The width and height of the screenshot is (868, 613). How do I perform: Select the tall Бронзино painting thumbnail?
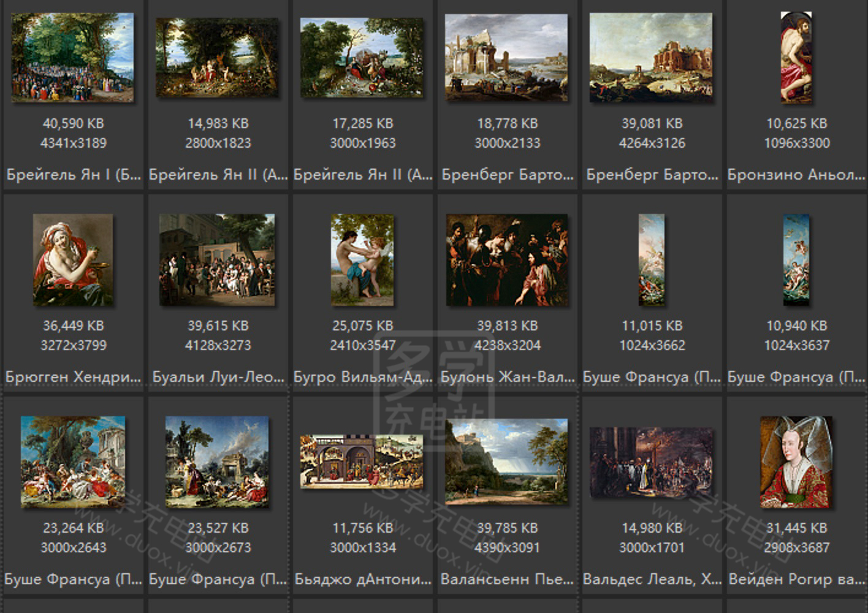click(x=796, y=58)
